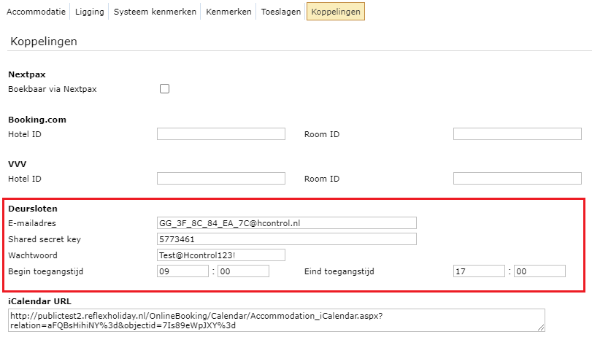Click the iCalendar URL textarea resize handle
592x364 pixels.
(541, 328)
